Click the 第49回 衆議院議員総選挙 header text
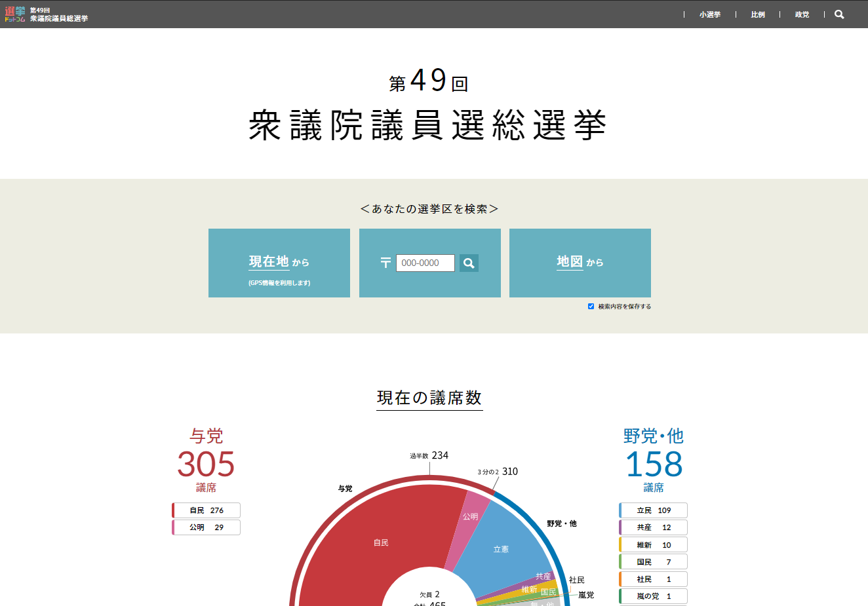Viewport: 868px width, 606px height. pos(58,14)
